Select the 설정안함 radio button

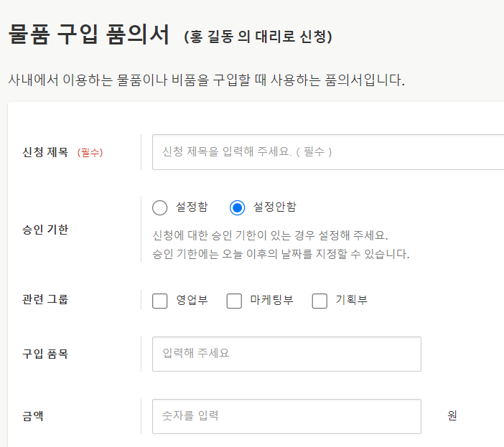pyautogui.click(x=238, y=208)
